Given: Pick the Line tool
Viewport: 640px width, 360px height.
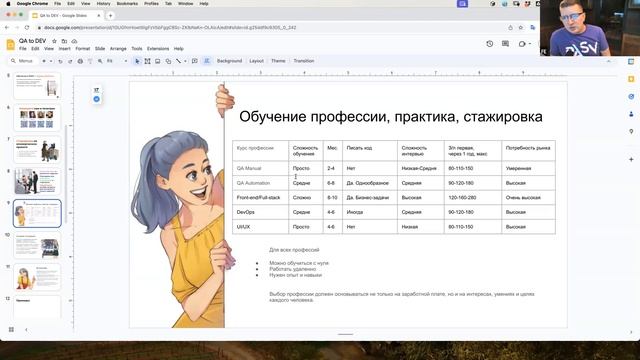Looking at the screenshot, I should coord(178,61).
